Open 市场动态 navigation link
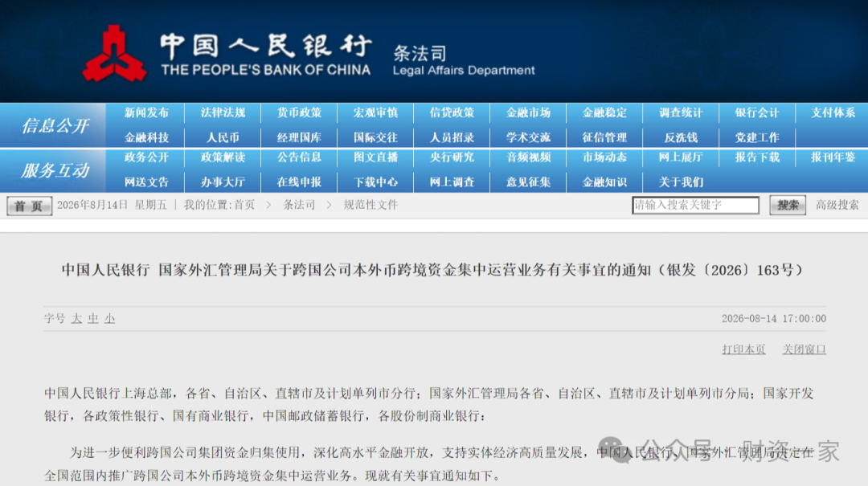Screen dimensions: 868x486 click(604, 157)
